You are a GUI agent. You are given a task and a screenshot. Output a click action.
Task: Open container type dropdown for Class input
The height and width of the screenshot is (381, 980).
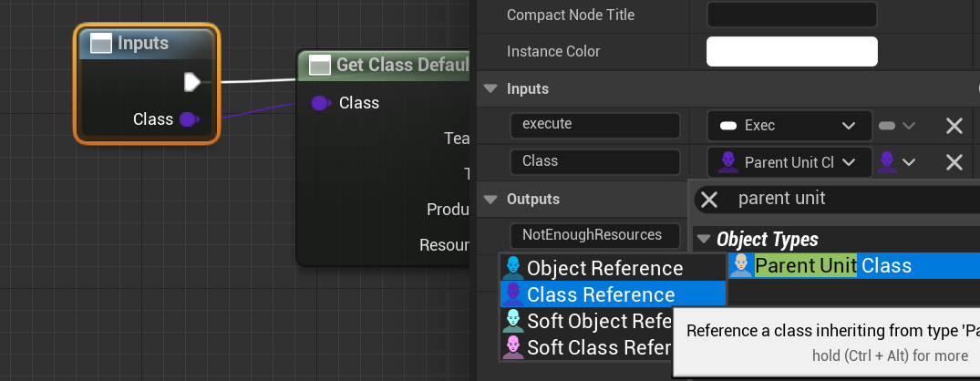(x=897, y=162)
